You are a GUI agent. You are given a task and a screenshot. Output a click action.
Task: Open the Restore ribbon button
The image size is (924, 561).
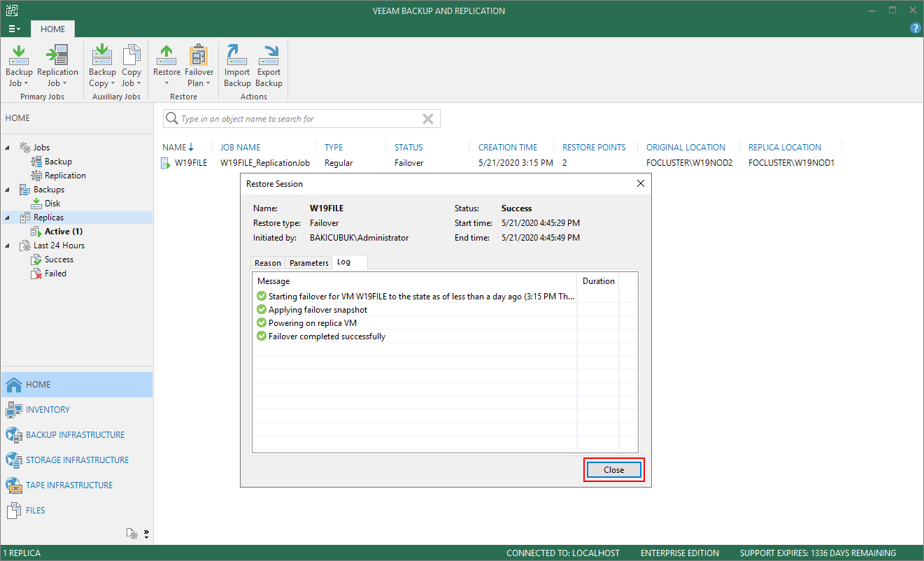coord(166,66)
